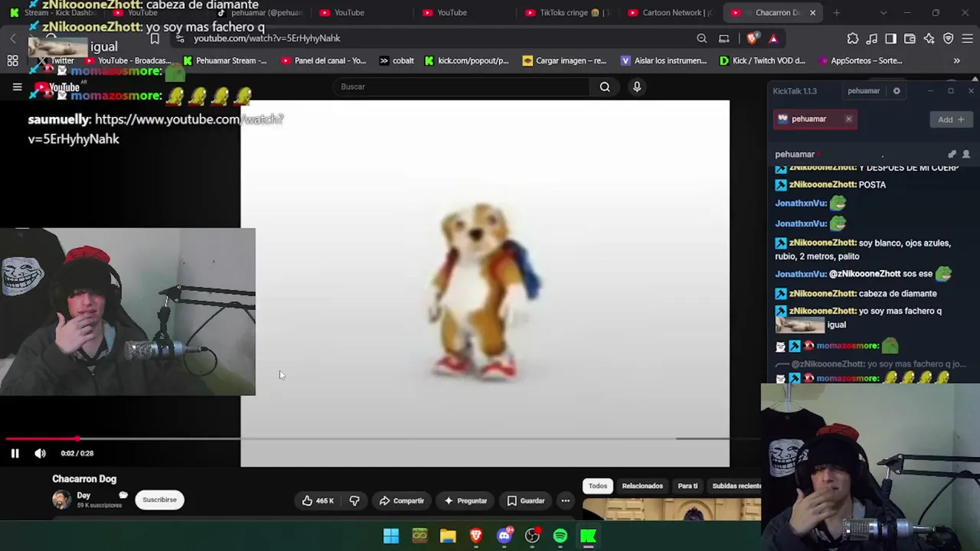Screen dimensions: 980x551
Task: Open Spotify from the taskbar
Action: click(x=560, y=536)
